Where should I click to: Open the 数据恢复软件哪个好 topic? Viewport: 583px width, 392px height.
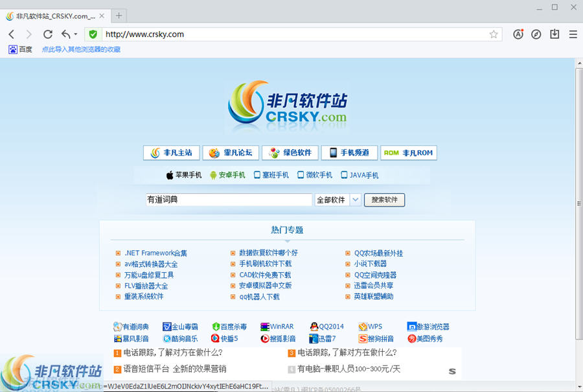(x=268, y=253)
